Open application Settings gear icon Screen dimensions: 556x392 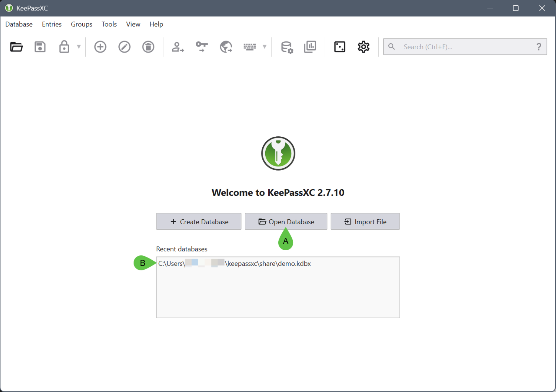[364, 47]
